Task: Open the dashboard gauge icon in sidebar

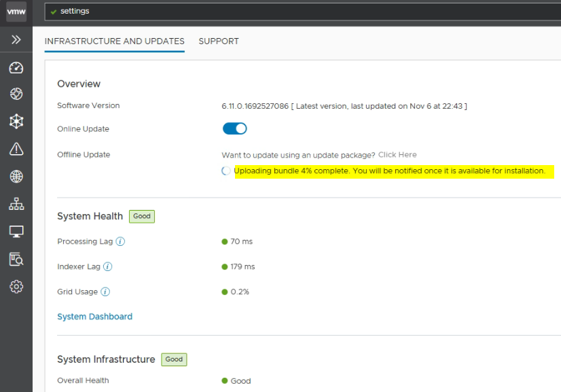Action: click(16, 68)
